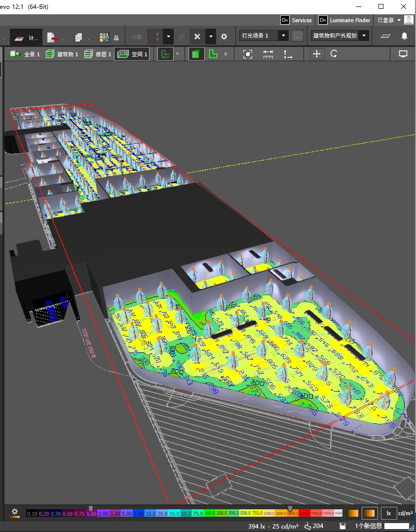
Task: Click the zoom-to-fit extents icon
Action: coord(248,54)
